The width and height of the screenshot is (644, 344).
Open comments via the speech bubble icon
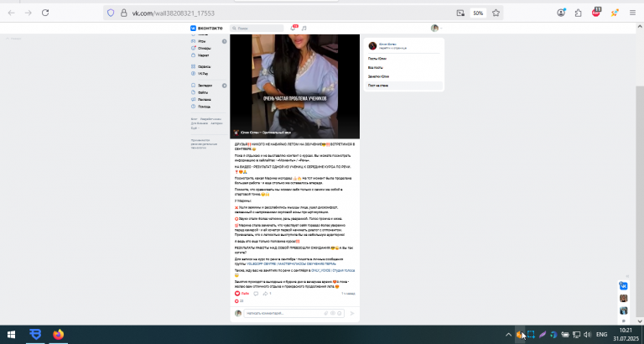pyautogui.click(x=256, y=294)
